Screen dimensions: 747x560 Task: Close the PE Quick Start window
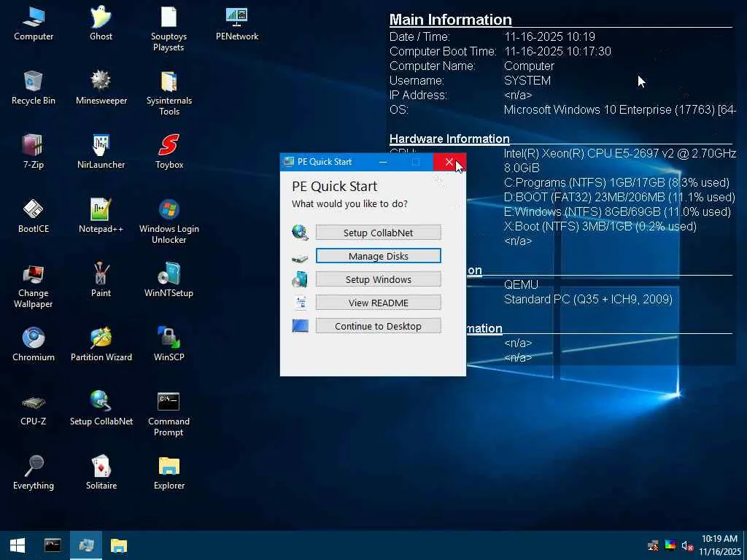(x=449, y=162)
